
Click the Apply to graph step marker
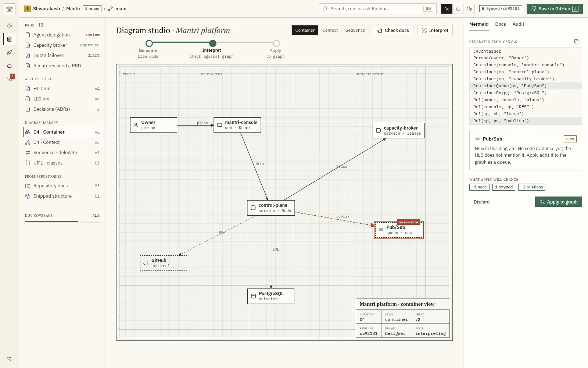click(x=276, y=43)
